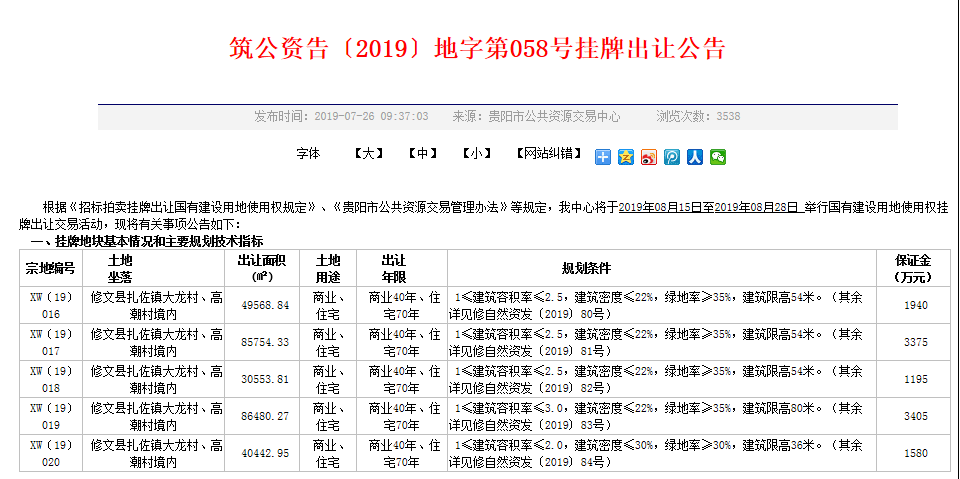Share via Tencent Weibo icon

pos(672,157)
